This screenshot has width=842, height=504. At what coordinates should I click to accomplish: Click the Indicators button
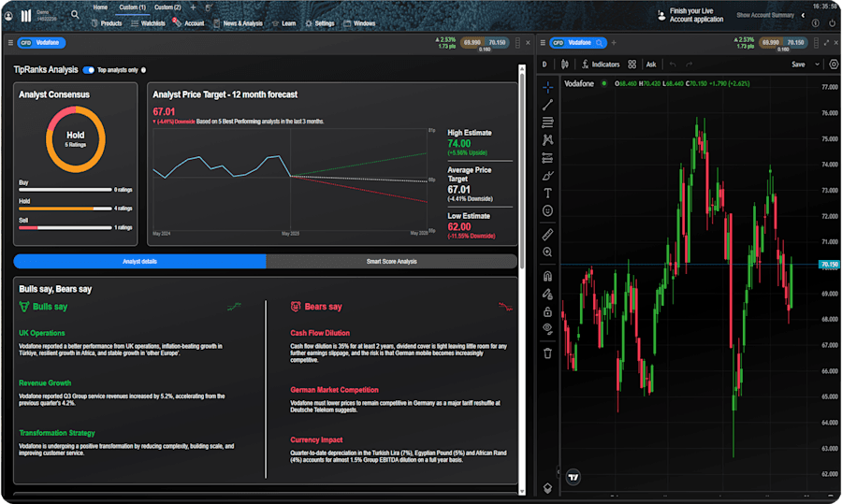[x=600, y=65]
